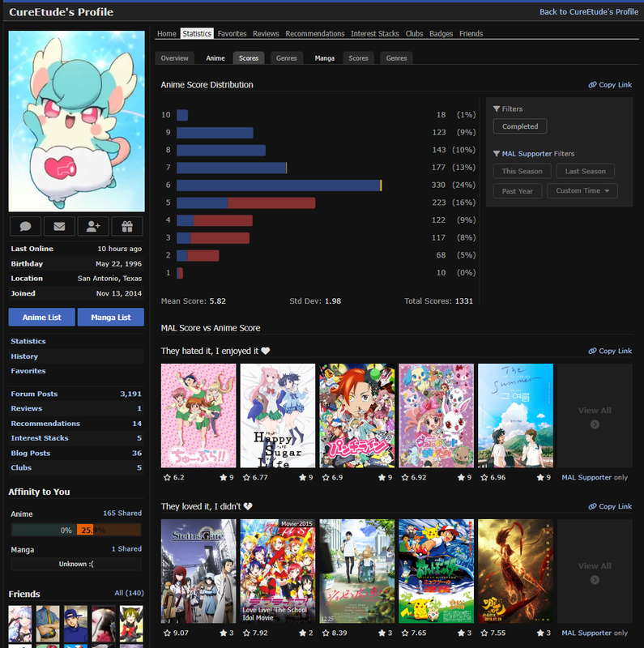
Task: Open first friend avatar in Friends list
Action: (x=19, y=624)
